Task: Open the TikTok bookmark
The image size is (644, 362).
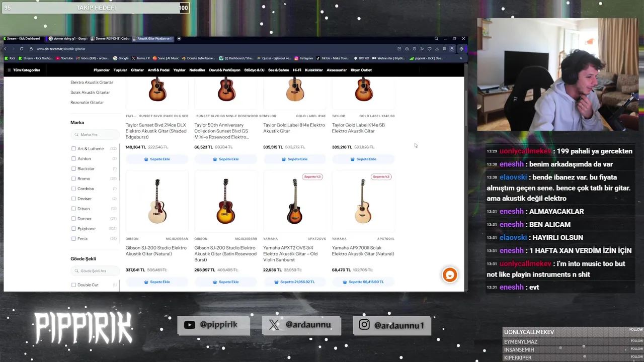Action: coord(332,58)
